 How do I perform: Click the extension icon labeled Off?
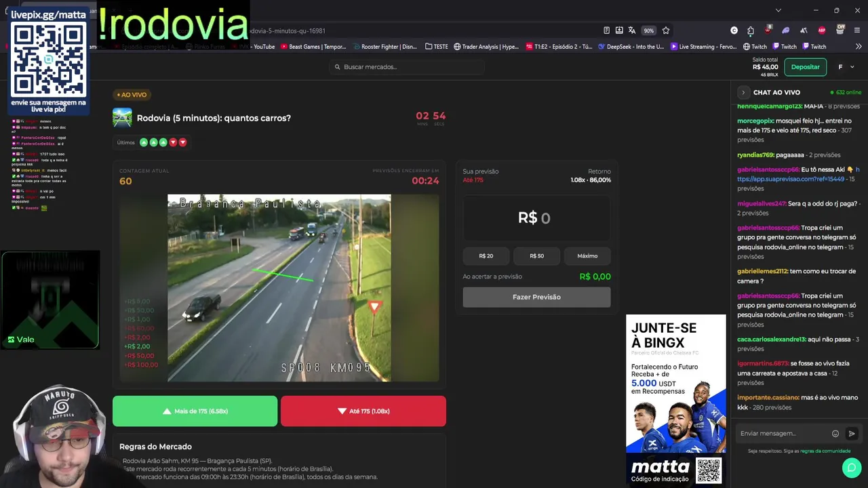[x=840, y=30]
